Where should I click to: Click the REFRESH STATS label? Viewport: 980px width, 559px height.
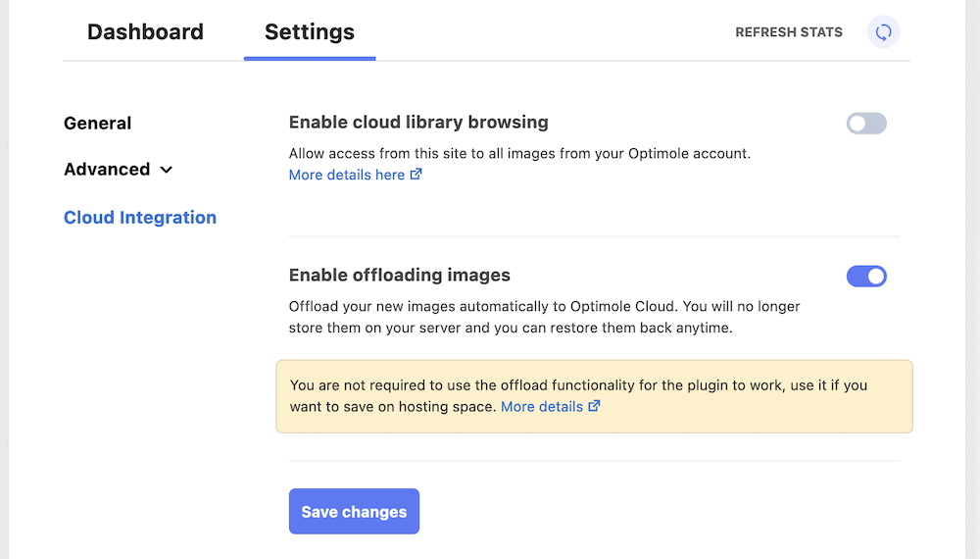789,32
